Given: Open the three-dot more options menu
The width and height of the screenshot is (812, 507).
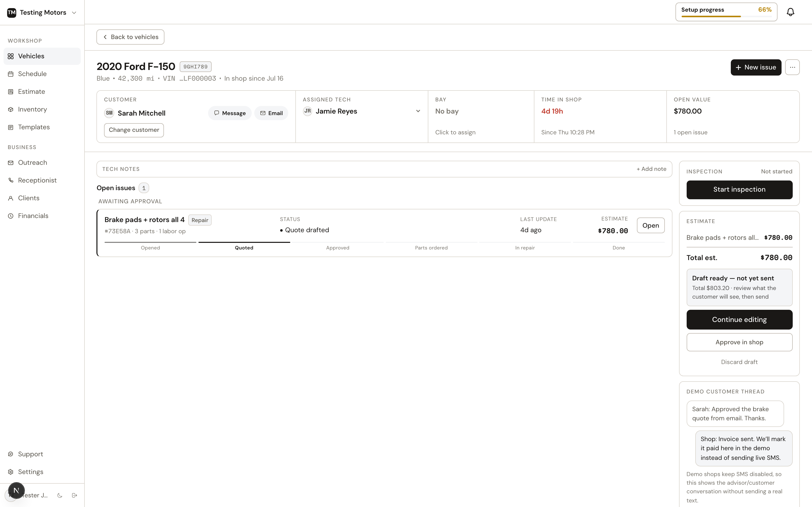Looking at the screenshot, I should point(792,67).
